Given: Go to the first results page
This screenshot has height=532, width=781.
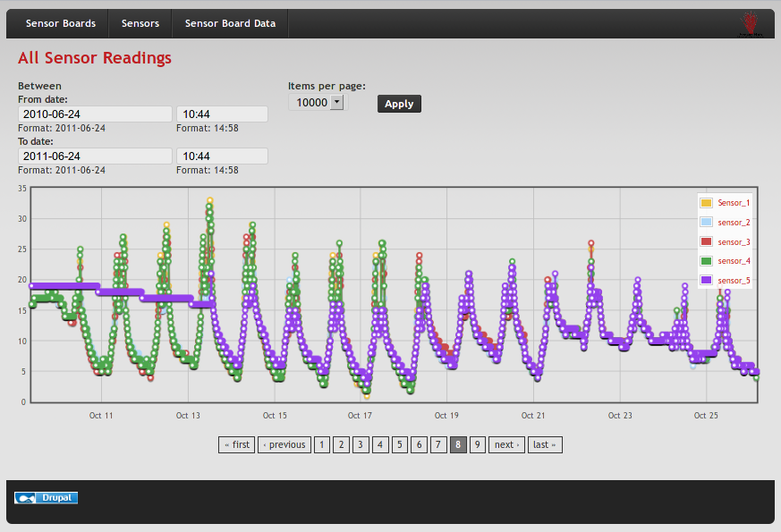Looking at the screenshot, I should coord(237,444).
